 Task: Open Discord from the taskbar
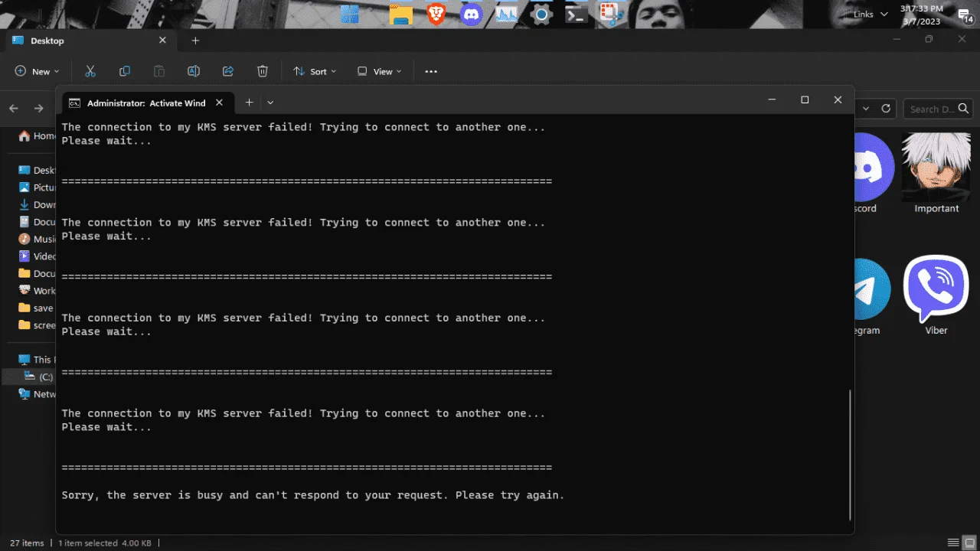tap(472, 14)
